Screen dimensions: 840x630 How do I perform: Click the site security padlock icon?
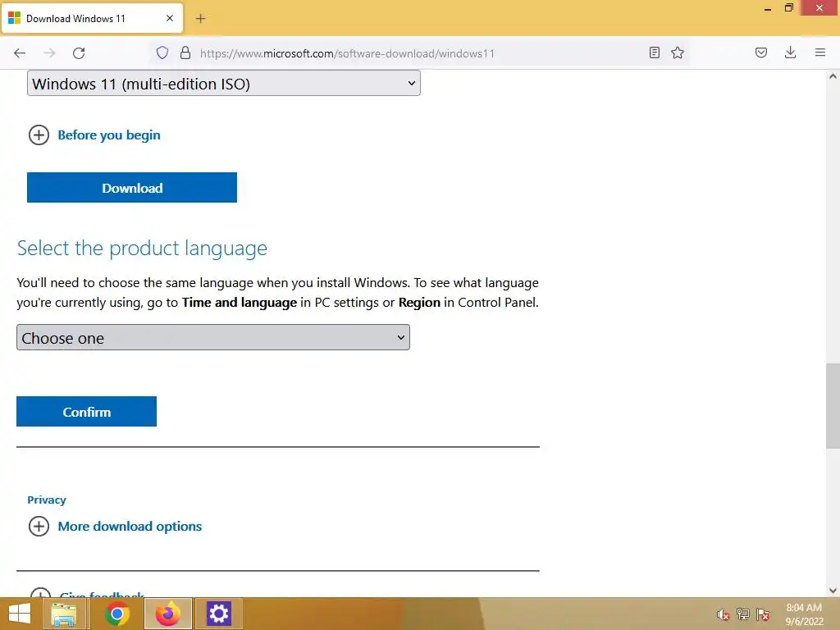pos(185,52)
